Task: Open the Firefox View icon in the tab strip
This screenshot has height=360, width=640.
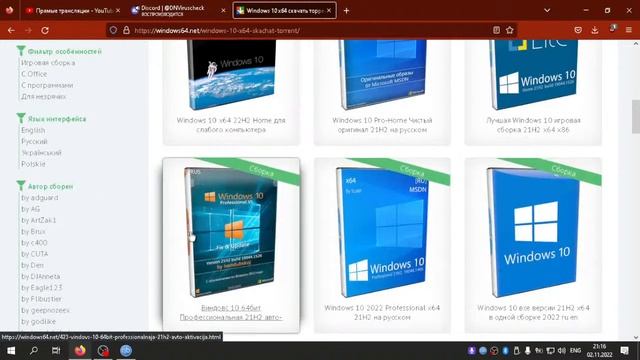Action: click(x=9, y=10)
